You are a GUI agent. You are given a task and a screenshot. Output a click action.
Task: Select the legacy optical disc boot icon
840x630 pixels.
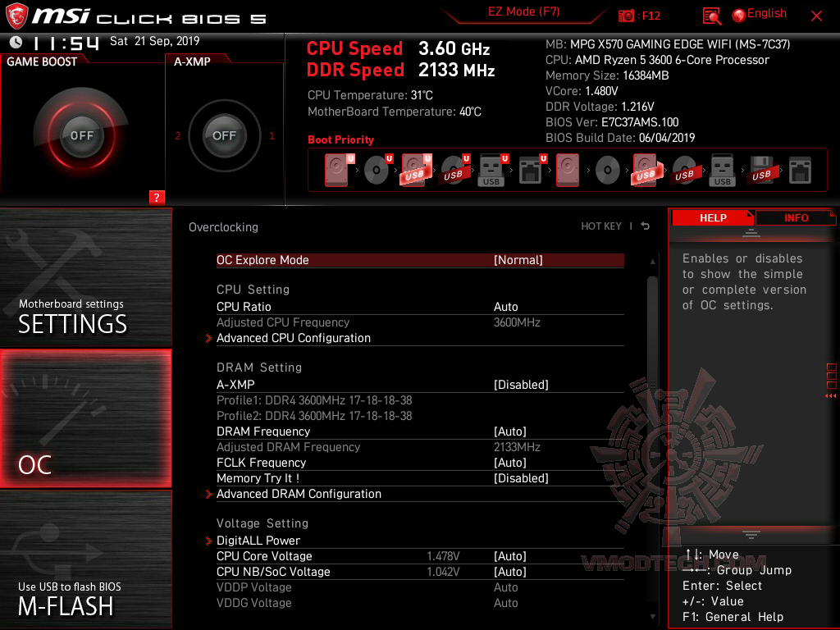(x=608, y=171)
